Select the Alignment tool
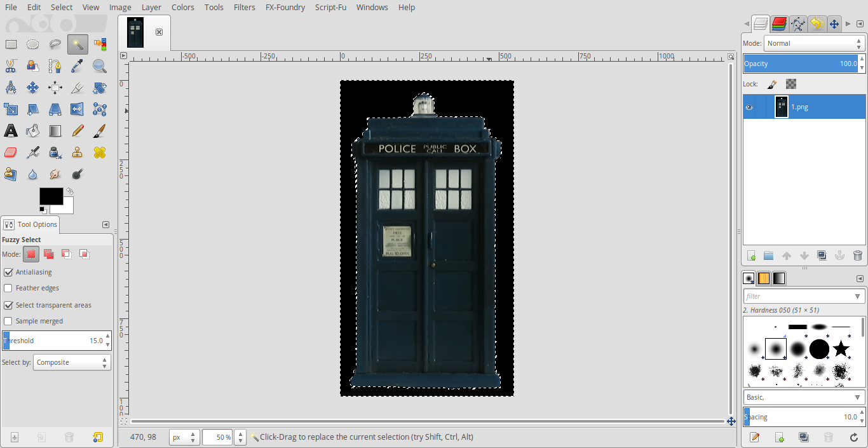This screenshot has height=448, width=868. (x=55, y=88)
